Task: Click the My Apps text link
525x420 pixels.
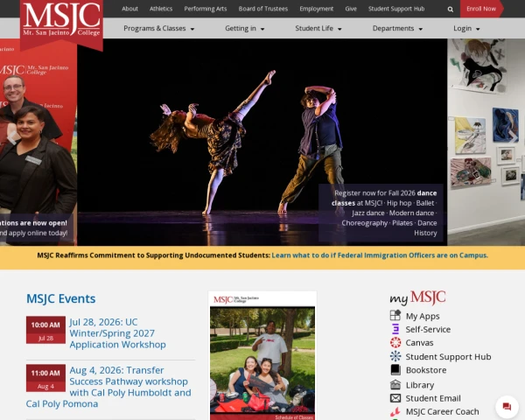Action: click(423, 316)
